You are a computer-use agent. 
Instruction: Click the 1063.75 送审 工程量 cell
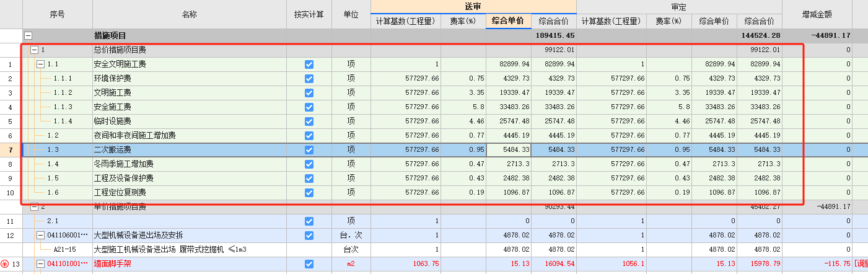[x=406, y=264]
